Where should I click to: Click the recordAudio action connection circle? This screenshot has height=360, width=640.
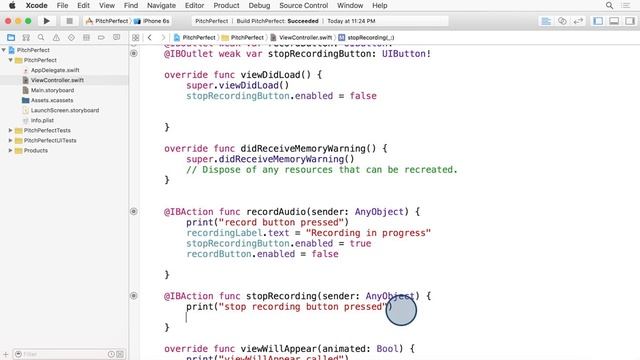(x=134, y=211)
